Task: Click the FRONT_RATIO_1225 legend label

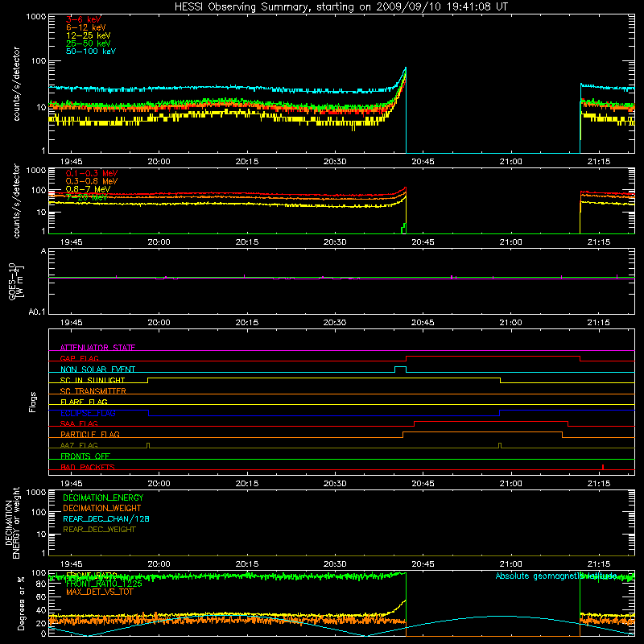Action: pyautogui.click(x=104, y=584)
